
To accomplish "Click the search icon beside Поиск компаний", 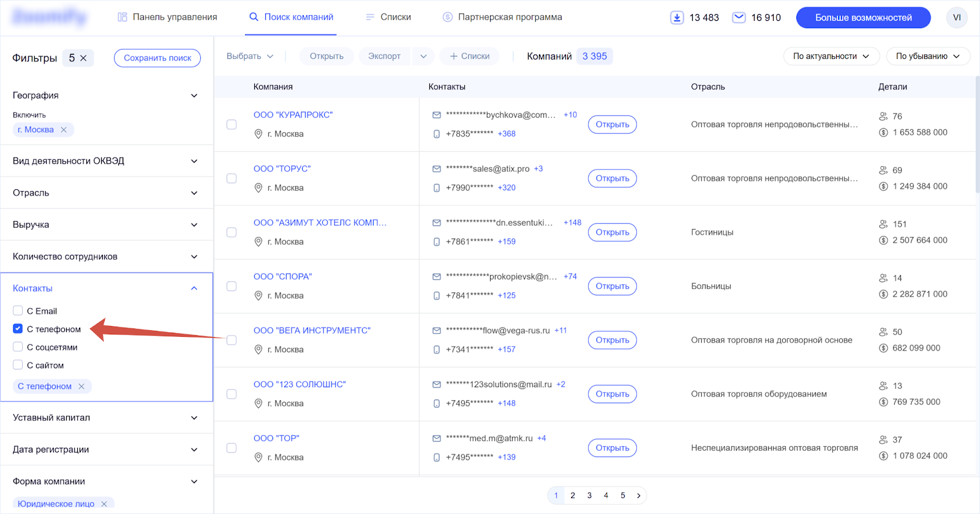I will [253, 17].
